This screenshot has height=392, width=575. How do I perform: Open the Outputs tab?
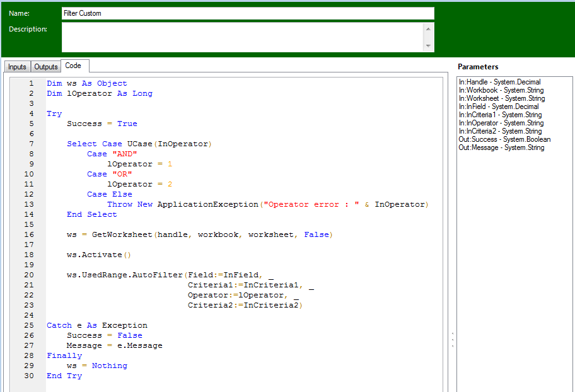(45, 67)
